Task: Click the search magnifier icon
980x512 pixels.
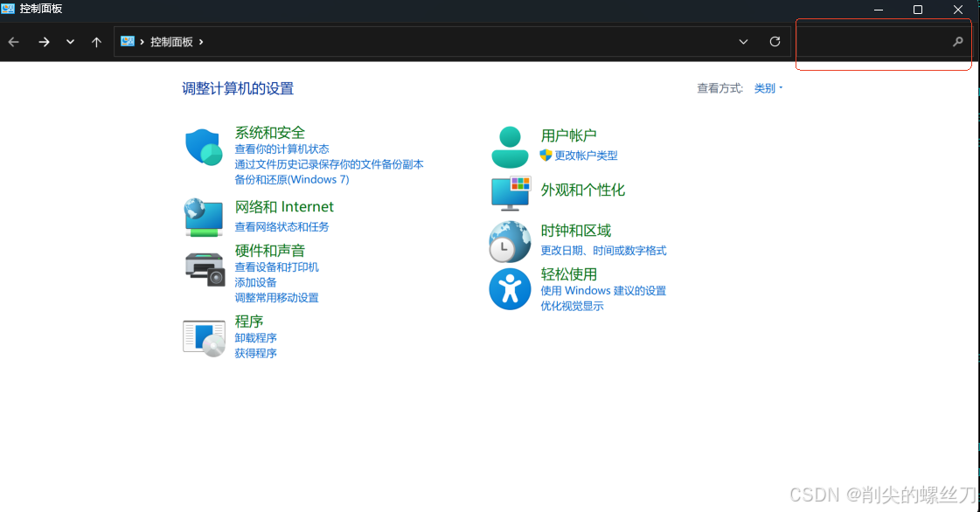Action: pos(957,42)
